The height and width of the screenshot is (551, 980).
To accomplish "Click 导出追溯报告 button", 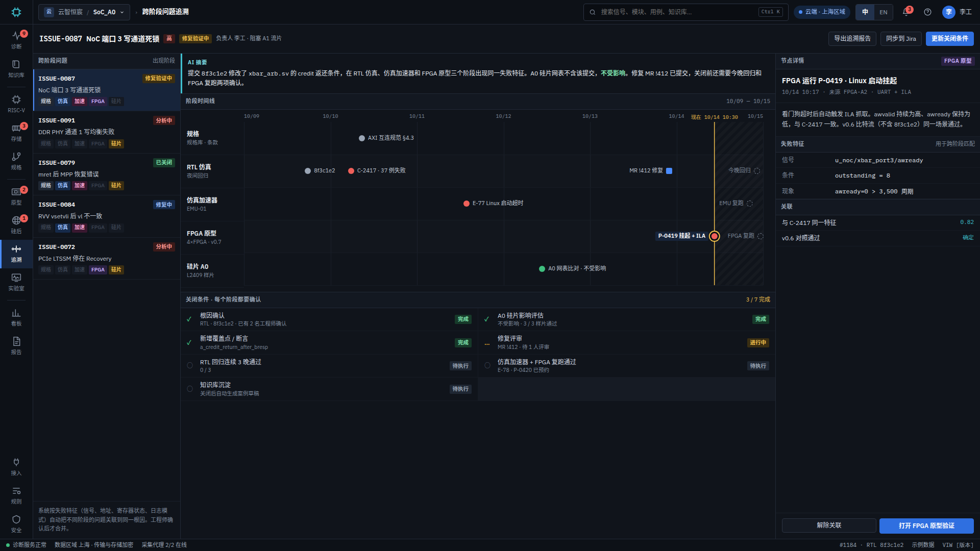I will pyautogui.click(x=852, y=38).
